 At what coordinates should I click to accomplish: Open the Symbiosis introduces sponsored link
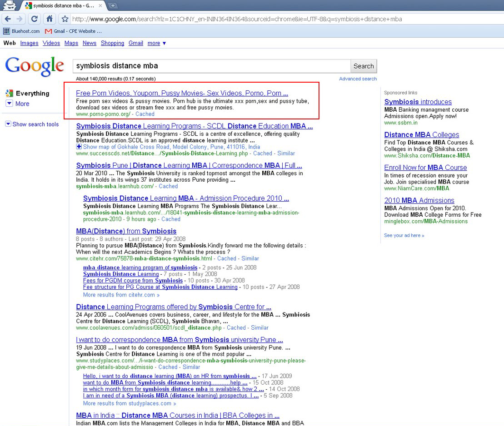(418, 102)
